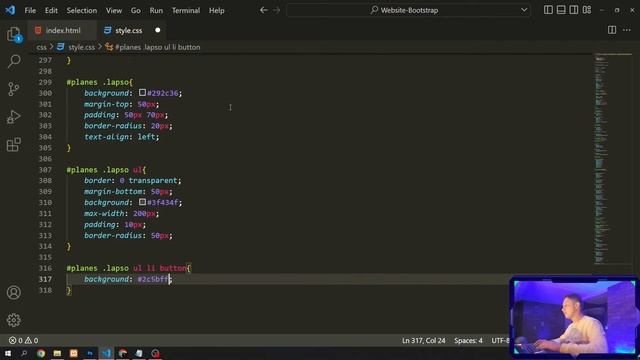
Task: Click the #planes .lapso ul li button breadcrumb
Action: coord(158,47)
